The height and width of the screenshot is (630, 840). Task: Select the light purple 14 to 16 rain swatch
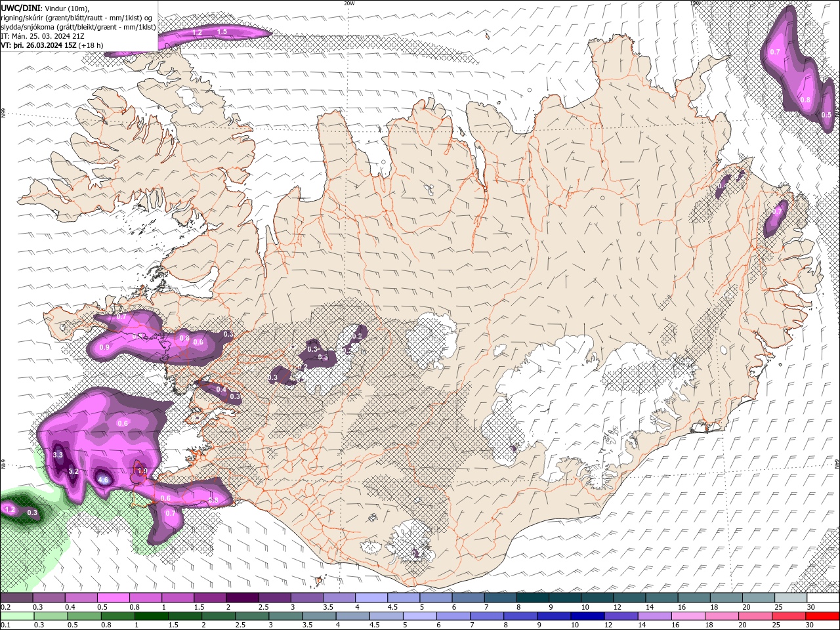click(x=654, y=616)
